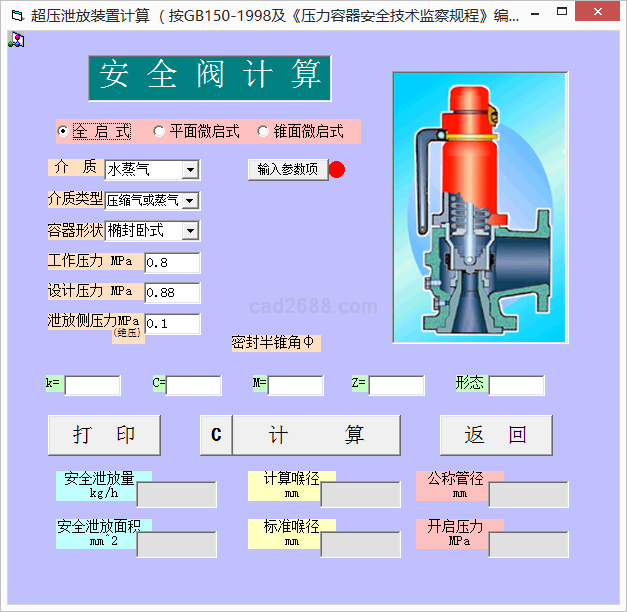Click the k= input box
The image size is (627, 612).
coord(92,385)
